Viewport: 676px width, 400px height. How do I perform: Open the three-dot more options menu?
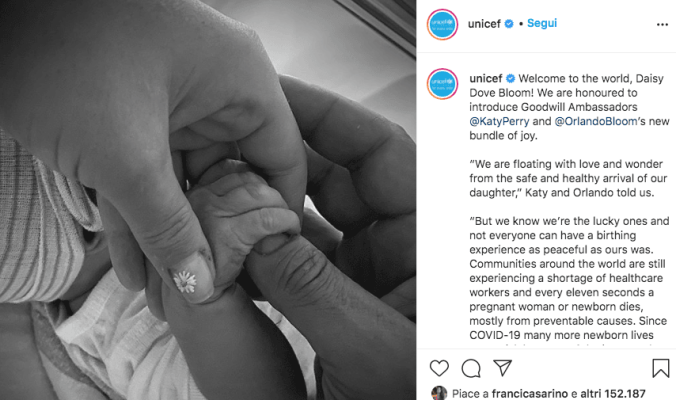662,25
